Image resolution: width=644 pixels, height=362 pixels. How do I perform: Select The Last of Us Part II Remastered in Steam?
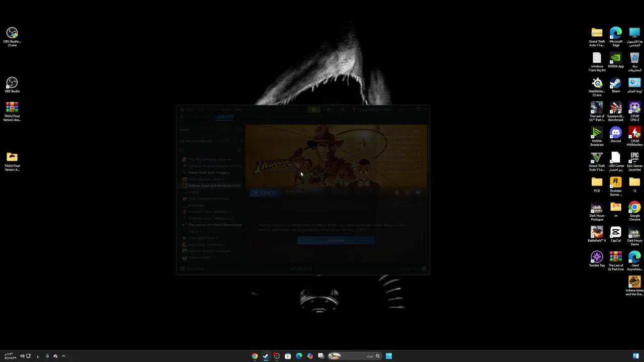click(x=215, y=225)
